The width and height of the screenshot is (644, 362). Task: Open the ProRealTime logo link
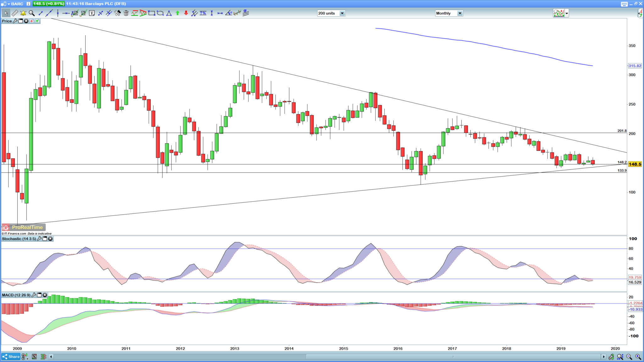click(24, 227)
